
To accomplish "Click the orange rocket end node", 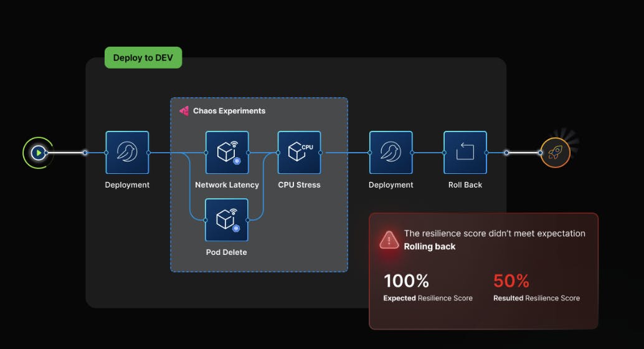I will point(555,153).
